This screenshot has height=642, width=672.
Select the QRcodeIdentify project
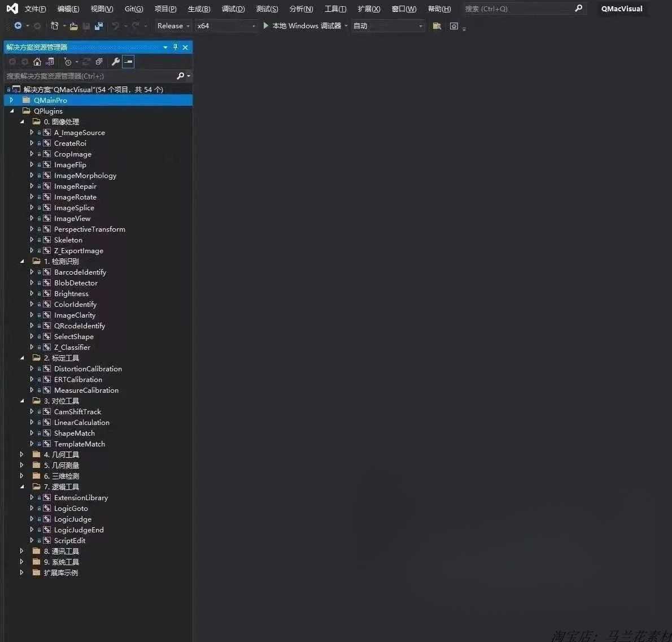pyautogui.click(x=79, y=326)
